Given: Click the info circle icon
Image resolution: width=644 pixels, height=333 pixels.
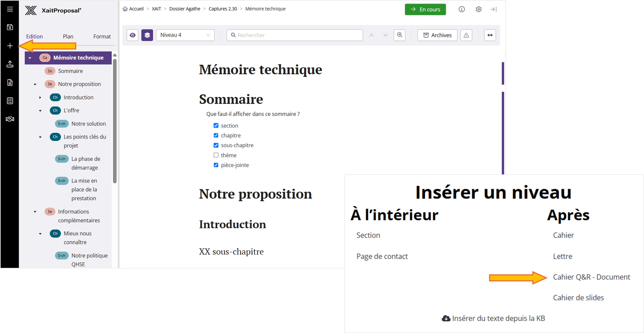Looking at the screenshot, I should [461, 9].
